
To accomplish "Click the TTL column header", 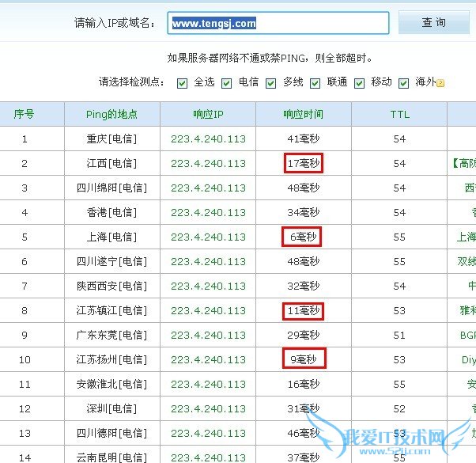I will (x=400, y=115).
